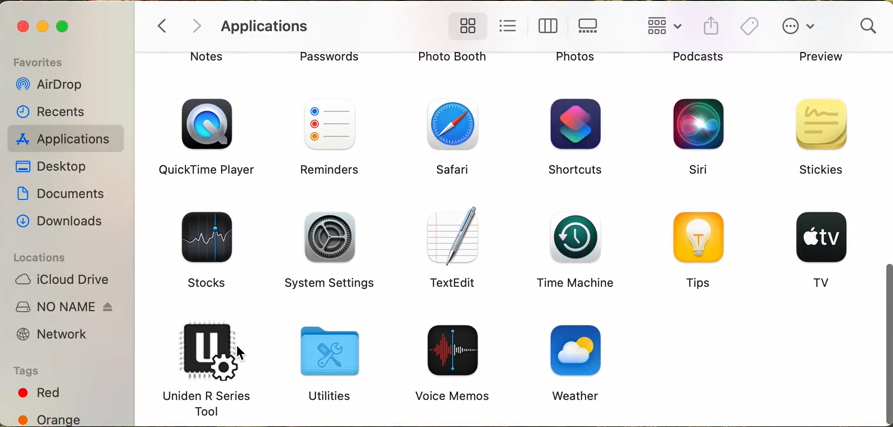The height and width of the screenshot is (427, 893).
Task: Click the Photos app label
Action: pyautogui.click(x=575, y=56)
